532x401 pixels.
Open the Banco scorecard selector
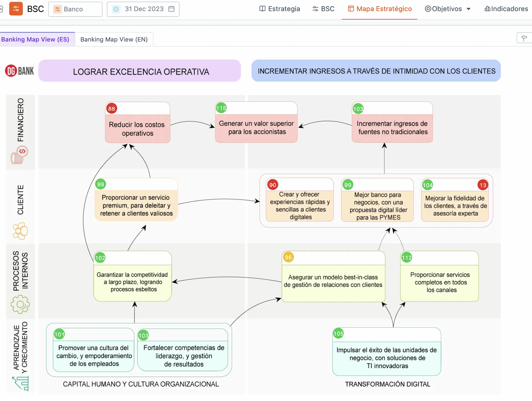point(75,9)
